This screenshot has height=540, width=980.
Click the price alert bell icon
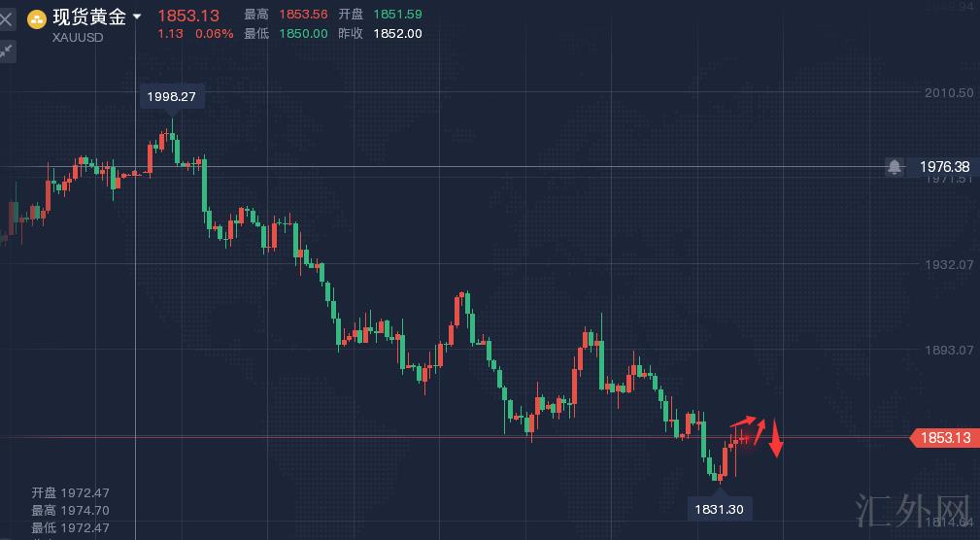[x=894, y=167]
